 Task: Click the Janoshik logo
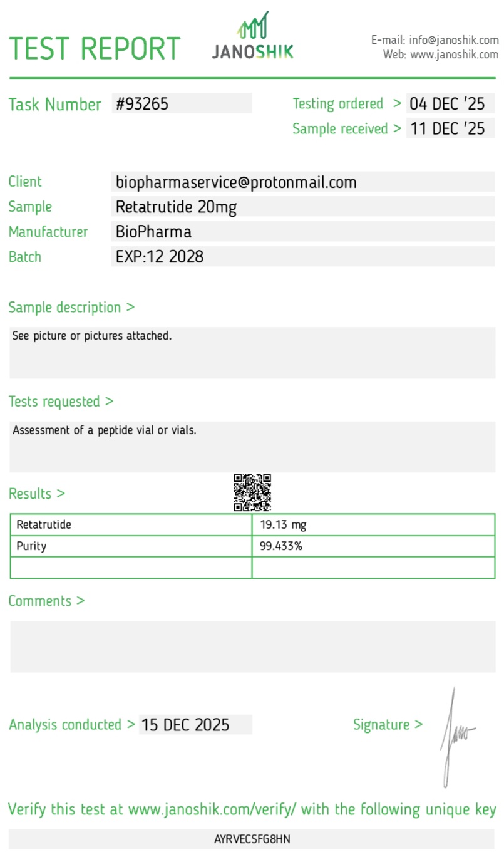(x=253, y=36)
